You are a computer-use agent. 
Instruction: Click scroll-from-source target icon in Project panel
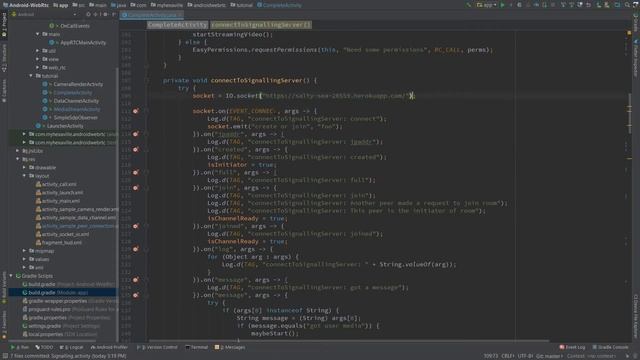(x=88, y=14)
